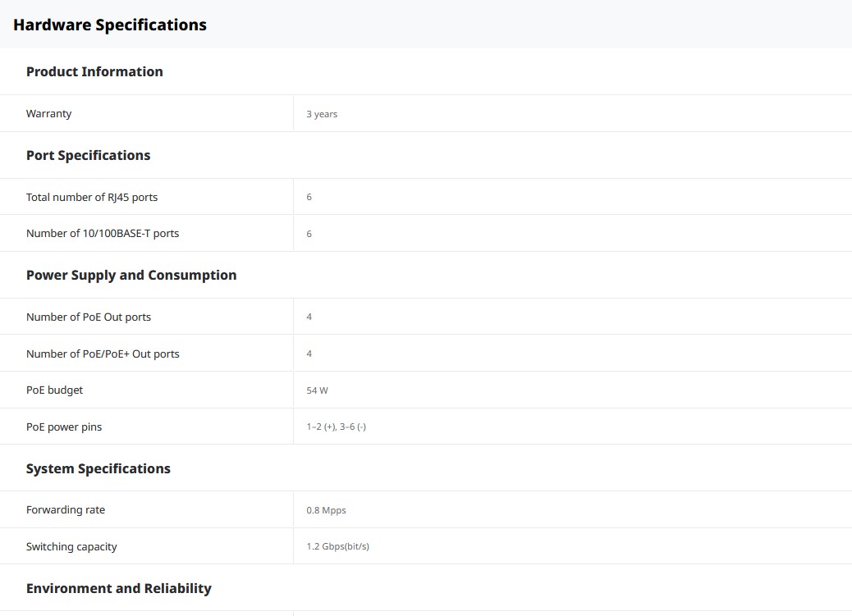This screenshot has height=616, width=852.
Task: Select the '0.8 Mpps' forwarding rate value
Action: tap(326, 510)
